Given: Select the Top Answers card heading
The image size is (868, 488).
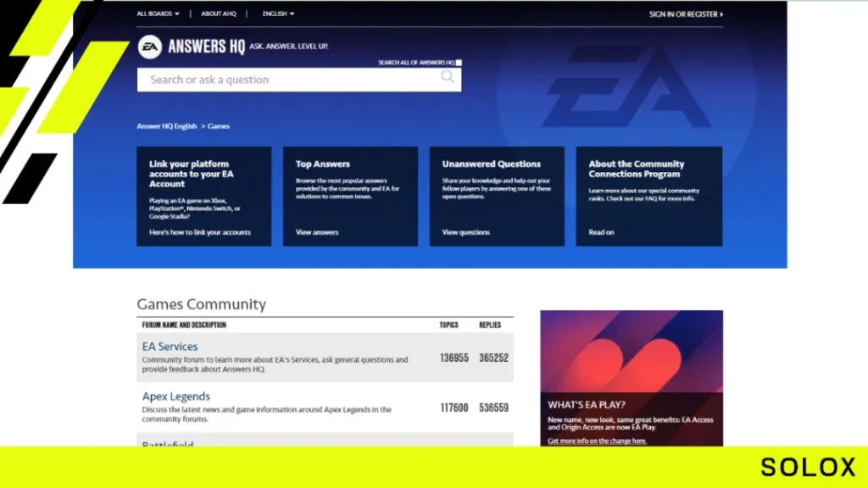Looking at the screenshot, I should [323, 164].
